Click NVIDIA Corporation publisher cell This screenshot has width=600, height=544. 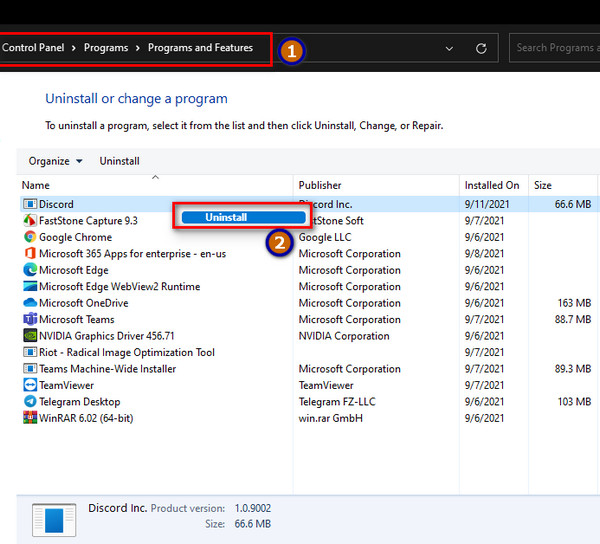pos(344,336)
